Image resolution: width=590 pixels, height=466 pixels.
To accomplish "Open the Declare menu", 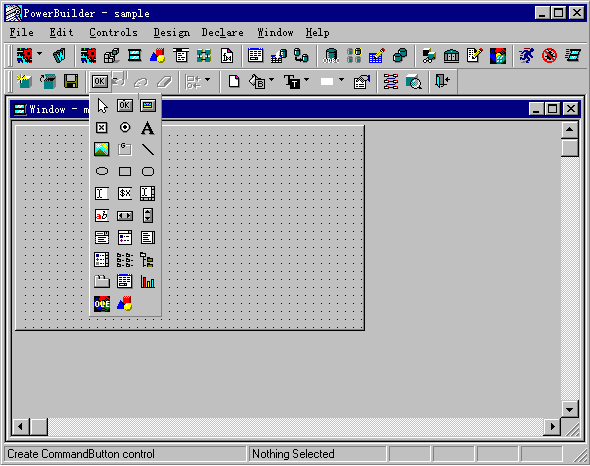I will [222, 33].
